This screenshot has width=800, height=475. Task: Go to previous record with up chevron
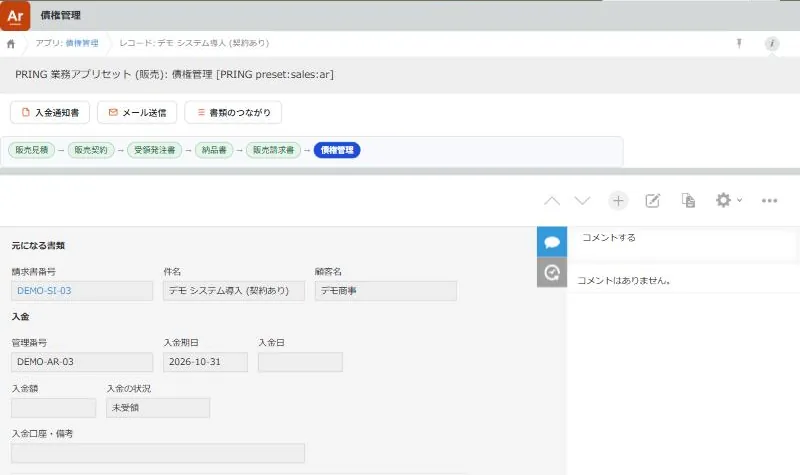(x=552, y=201)
